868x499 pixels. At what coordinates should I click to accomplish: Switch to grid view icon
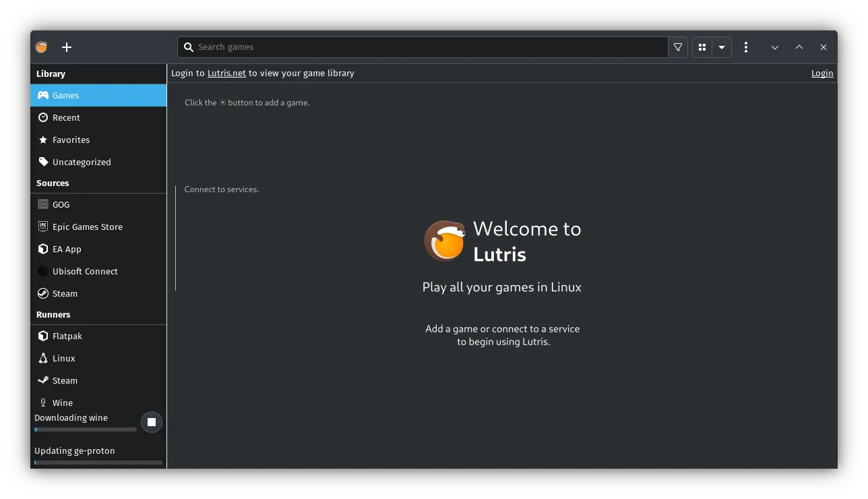point(702,47)
